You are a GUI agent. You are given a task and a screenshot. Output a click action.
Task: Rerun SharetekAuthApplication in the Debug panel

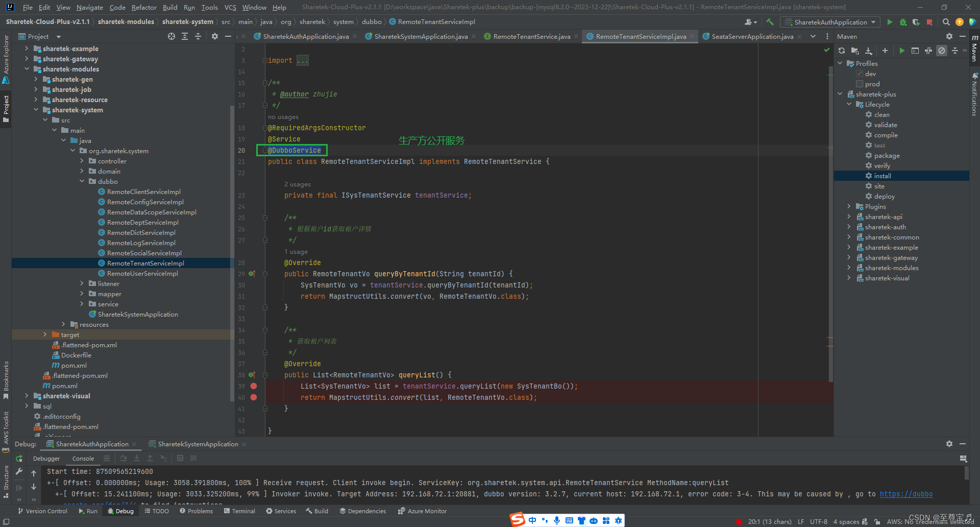[19, 459]
